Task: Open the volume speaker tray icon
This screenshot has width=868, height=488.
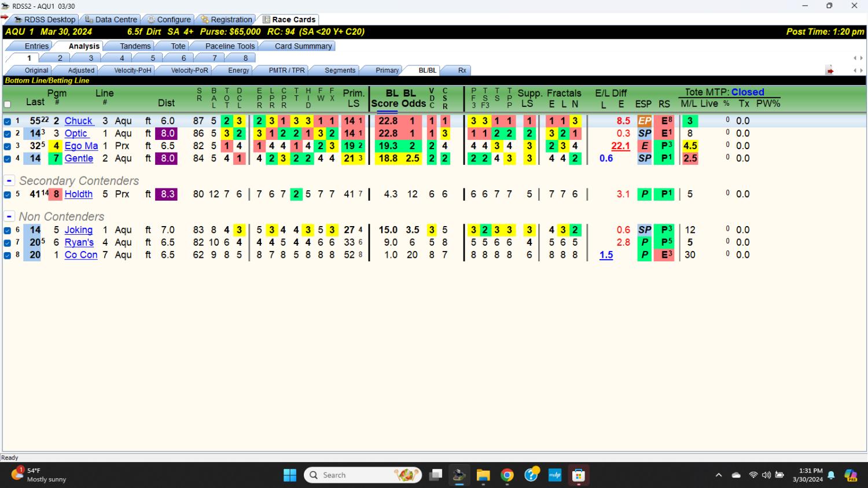Action: point(766,475)
